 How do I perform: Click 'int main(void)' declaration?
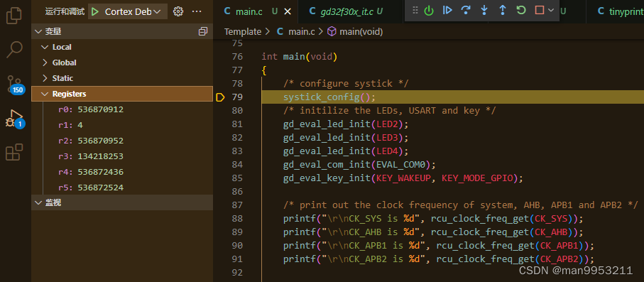click(x=300, y=56)
